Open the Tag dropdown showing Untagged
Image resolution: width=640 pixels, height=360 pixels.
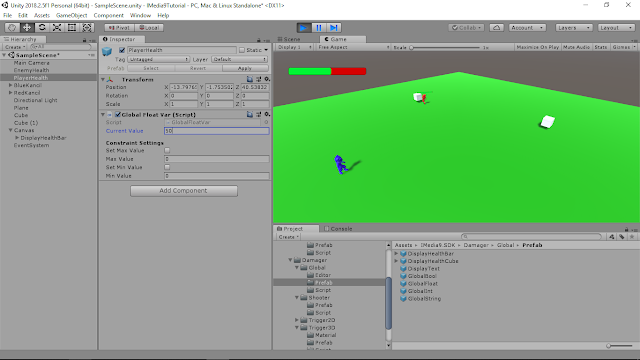[158, 59]
